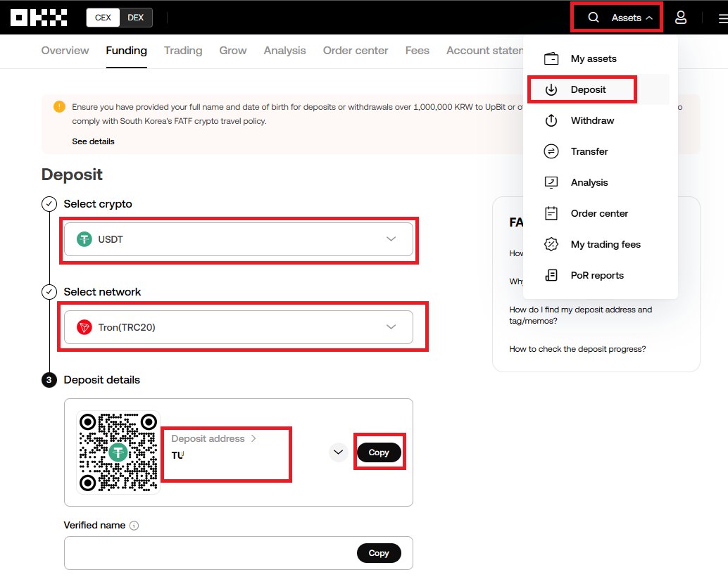Image resolution: width=728 pixels, height=577 pixels.
Task: Click the Select crypto step checkmark
Action: (x=49, y=204)
